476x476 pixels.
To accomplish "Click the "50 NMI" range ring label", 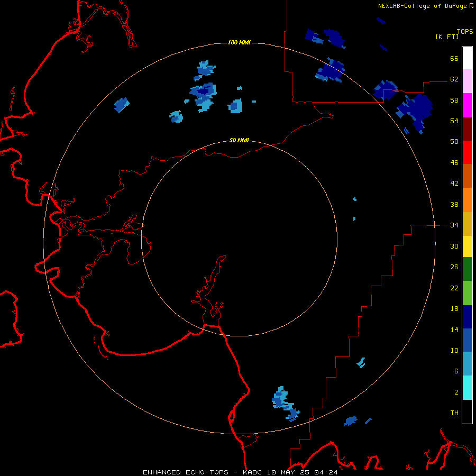I will 239,140.
